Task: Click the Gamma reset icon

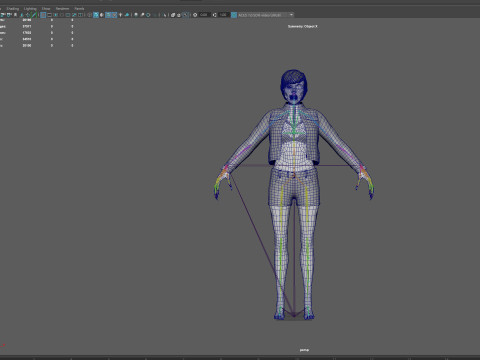Action: point(215,15)
